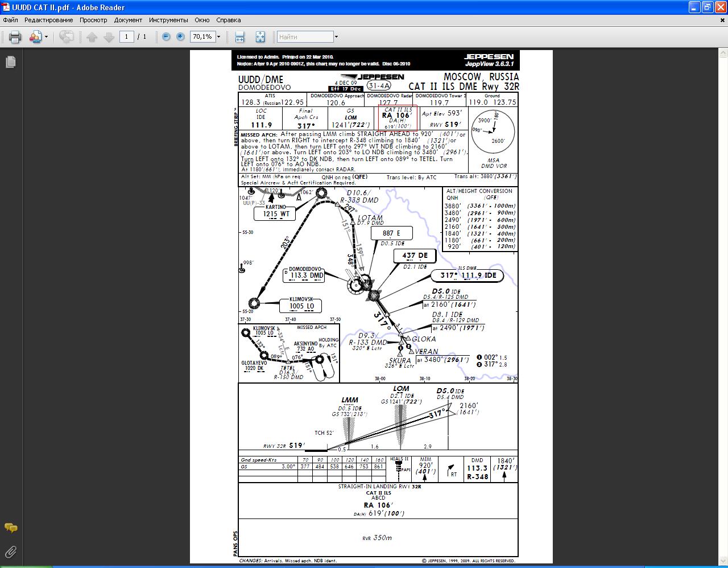Image resolution: width=728 pixels, height=568 pixels.
Task: Click the "VERAN" waypoint label
Action: click(x=427, y=352)
